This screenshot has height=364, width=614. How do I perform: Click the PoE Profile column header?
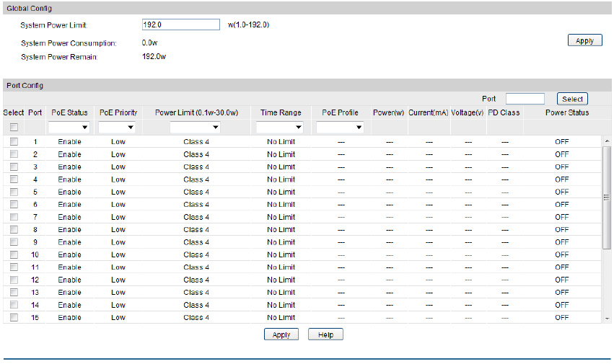pyautogui.click(x=340, y=112)
